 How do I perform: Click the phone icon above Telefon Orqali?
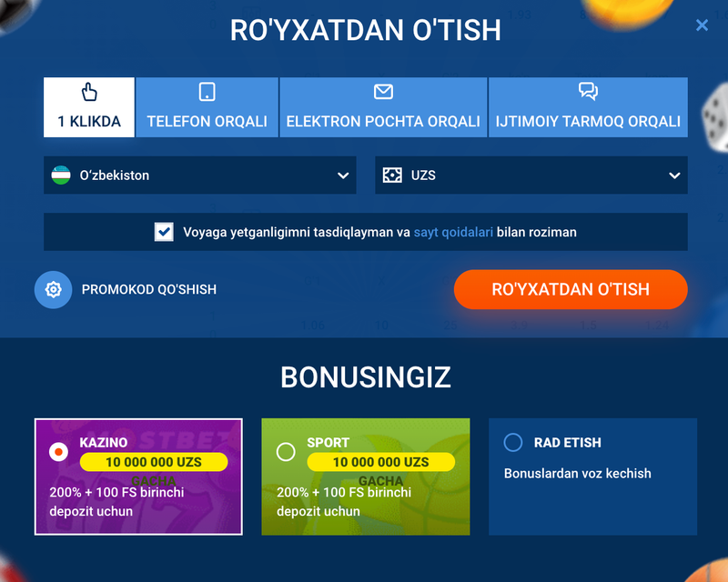[x=207, y=93]
